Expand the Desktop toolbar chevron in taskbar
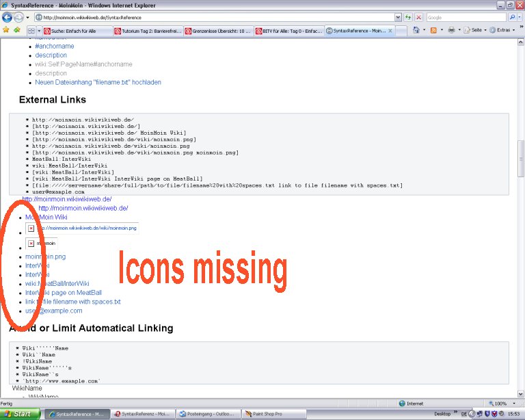The width and height of the screenshot is (525, 420). coord(456,412)
